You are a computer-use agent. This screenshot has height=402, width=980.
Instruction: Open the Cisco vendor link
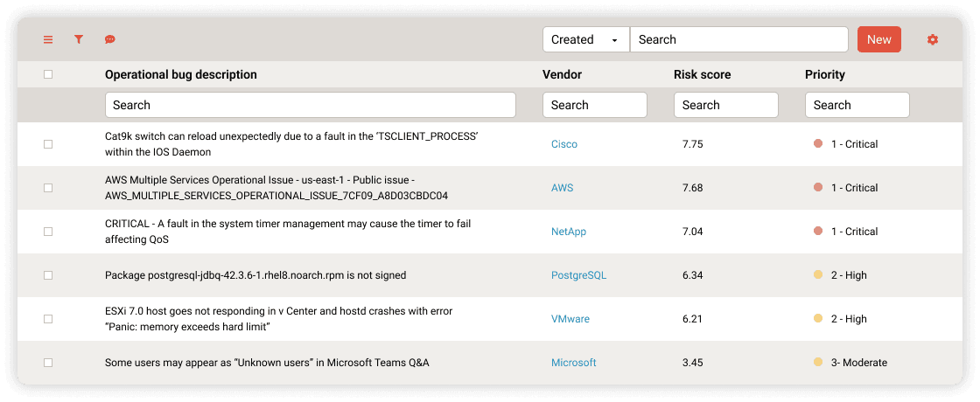564,144
